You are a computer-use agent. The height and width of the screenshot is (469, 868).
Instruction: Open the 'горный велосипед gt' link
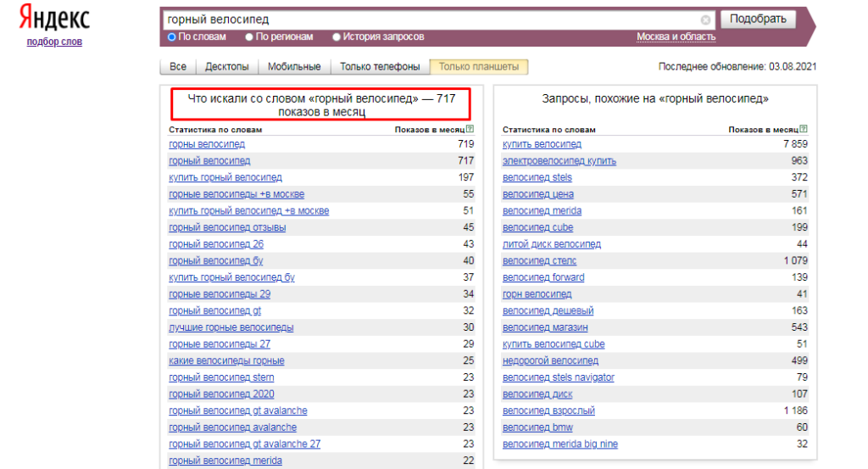[x=214, y=310]
